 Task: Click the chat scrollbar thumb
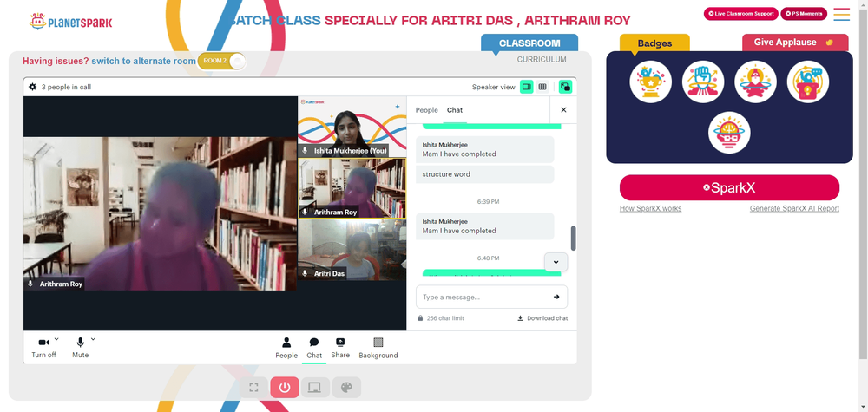(x=574, y=238)
